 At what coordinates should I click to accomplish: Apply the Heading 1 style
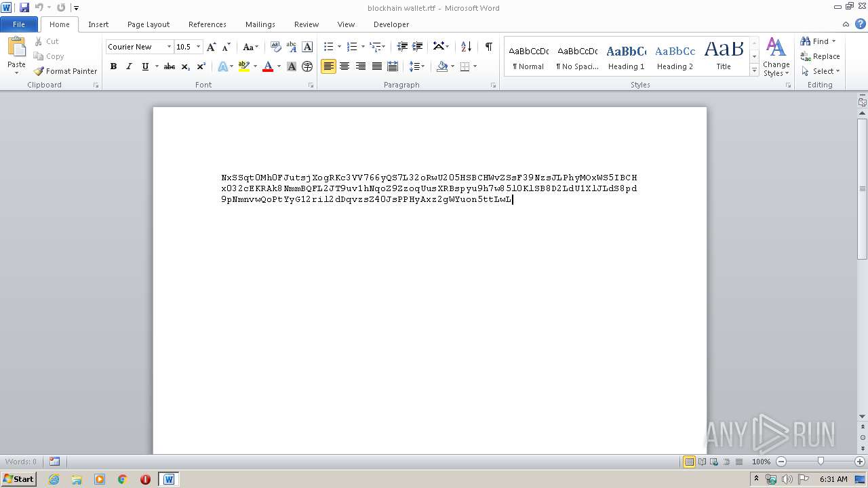(626, 57)
